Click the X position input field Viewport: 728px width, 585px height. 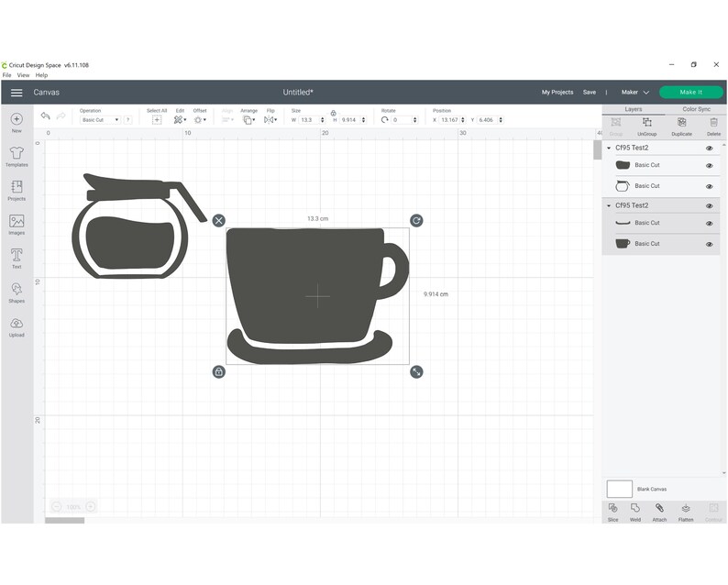(x=452, y=120)
